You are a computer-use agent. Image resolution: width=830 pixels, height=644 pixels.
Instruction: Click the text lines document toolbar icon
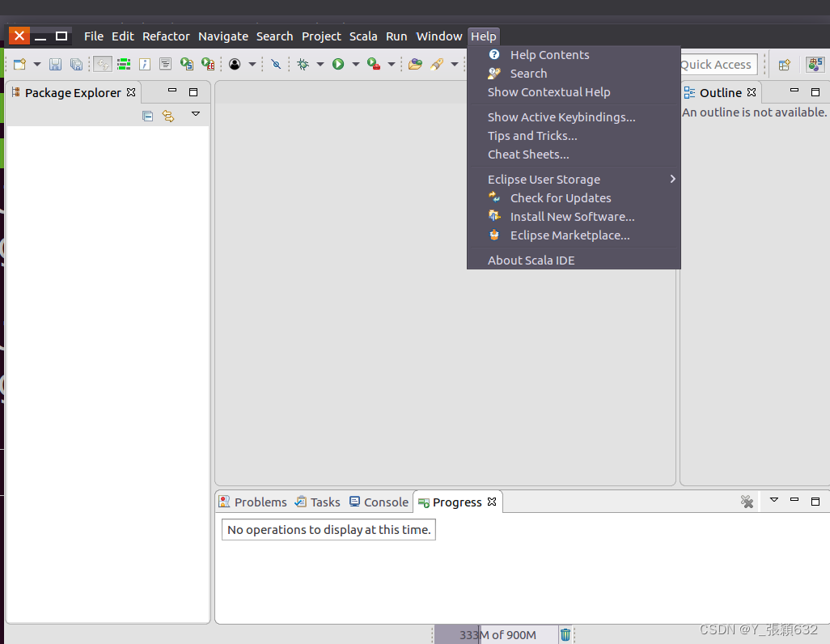click(165, 64)
